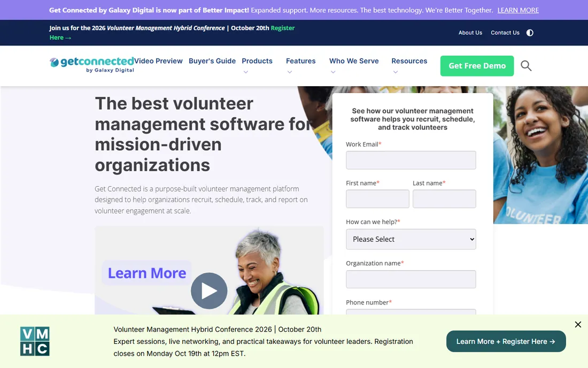This screenshot has width=588, height=368.
Task: Focus the Last name field
Action: click(444, 199)
